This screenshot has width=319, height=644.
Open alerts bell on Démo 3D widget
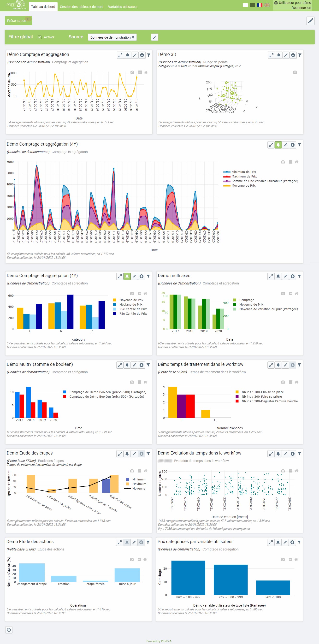[x=278, y=55]
